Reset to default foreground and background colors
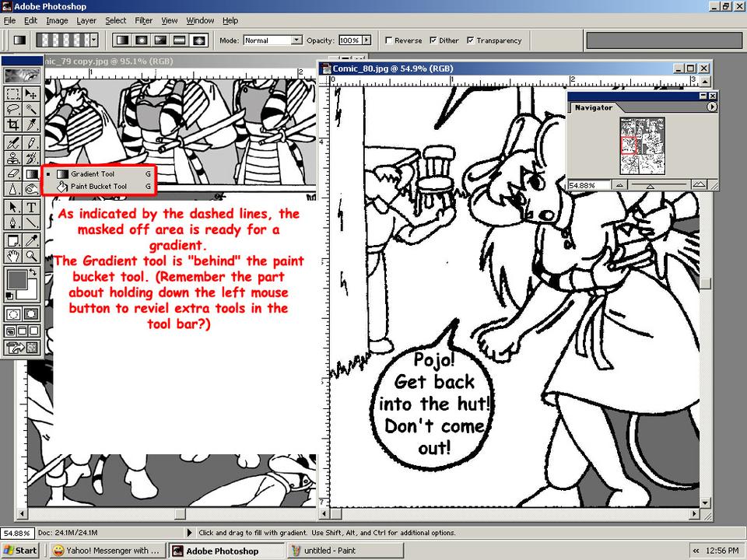This screenshot has width=747, height=560. 9,296
